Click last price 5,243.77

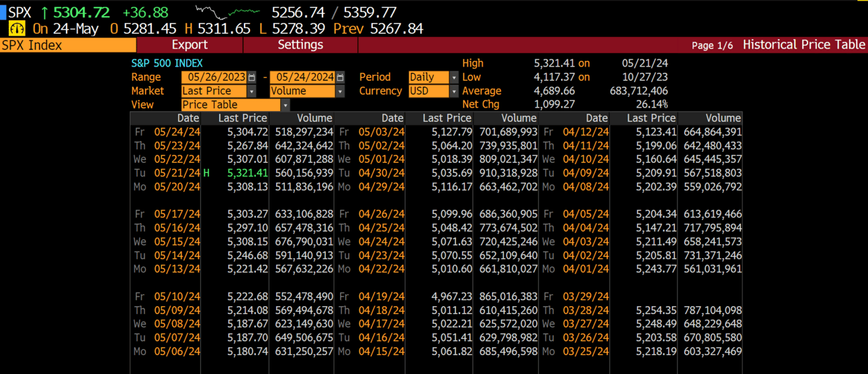pos(656,269)
